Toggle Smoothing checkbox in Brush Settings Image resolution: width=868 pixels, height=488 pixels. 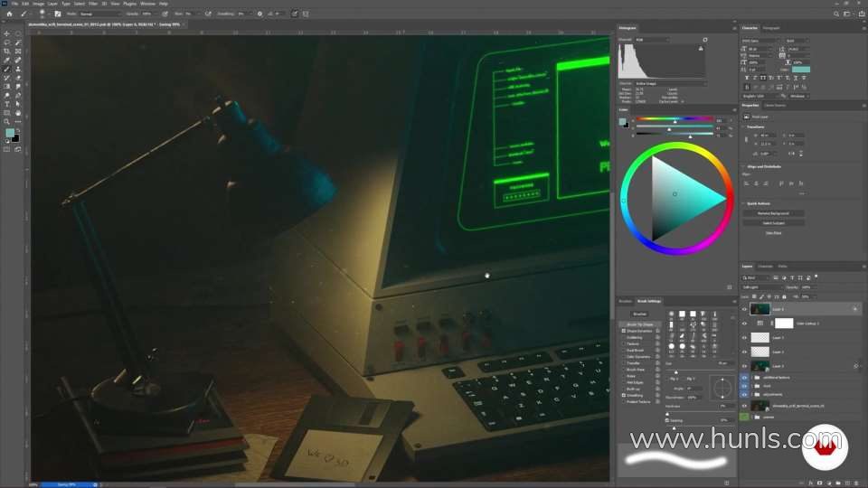[624, 396]
